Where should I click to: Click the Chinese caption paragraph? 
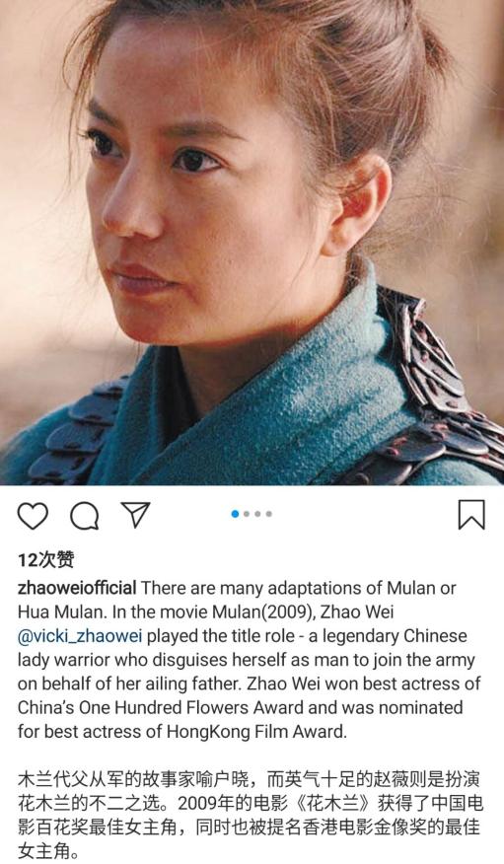pyautogui.click(x=251, y=816)
